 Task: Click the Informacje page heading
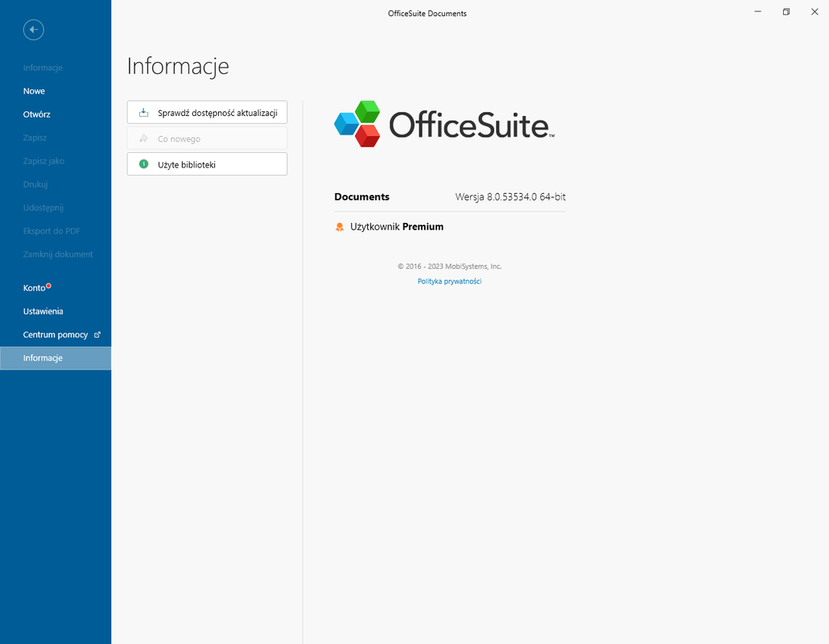pos(178,66)
